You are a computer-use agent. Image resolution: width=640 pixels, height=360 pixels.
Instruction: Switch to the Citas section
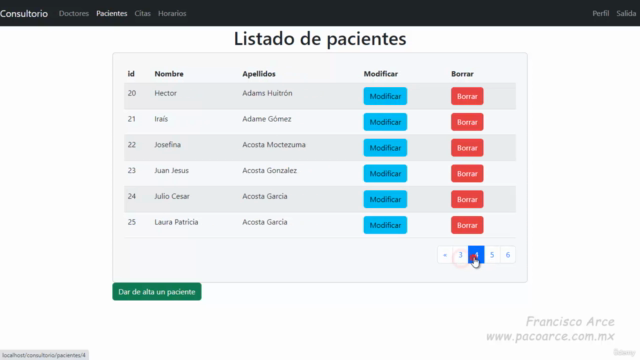(x=142, y=13)
